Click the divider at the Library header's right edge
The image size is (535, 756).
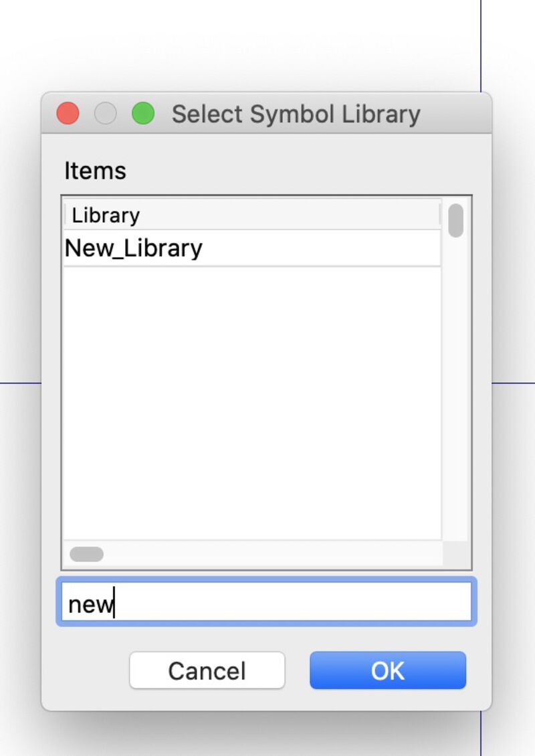(439, 215)
